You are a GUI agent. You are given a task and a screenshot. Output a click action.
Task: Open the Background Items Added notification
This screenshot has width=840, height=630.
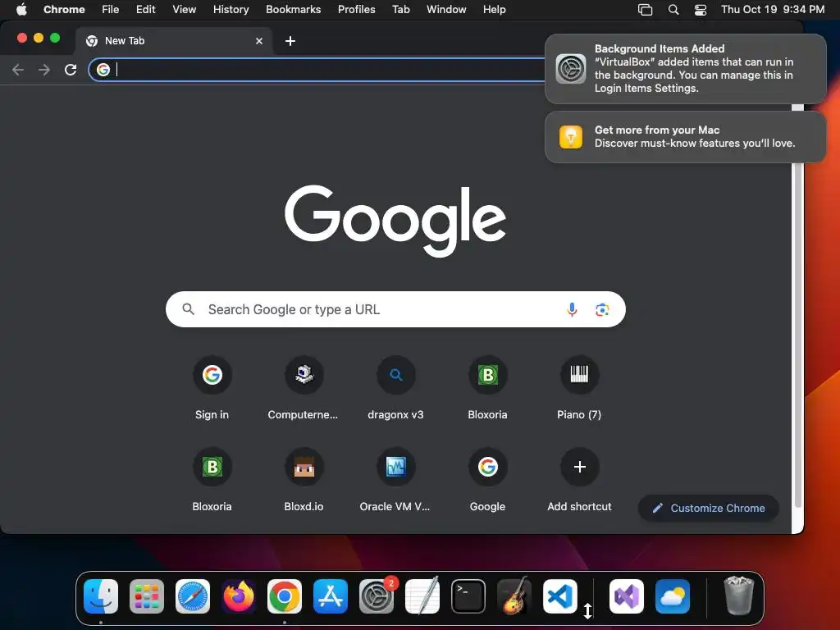click(685, 69)
